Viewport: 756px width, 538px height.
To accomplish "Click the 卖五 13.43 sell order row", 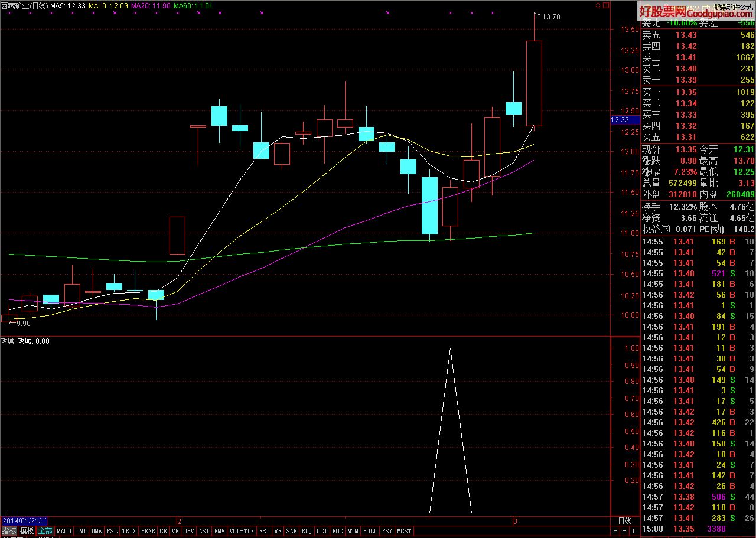I will point(699,35).
